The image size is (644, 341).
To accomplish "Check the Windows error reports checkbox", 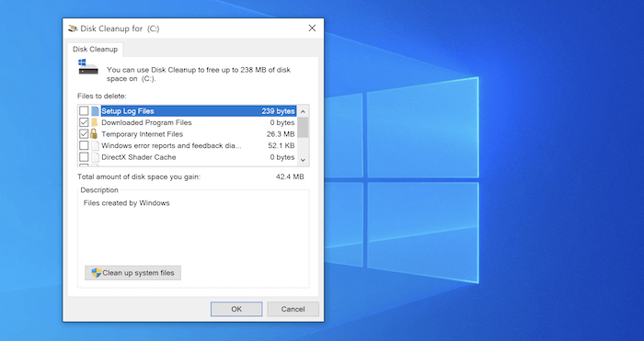I will coord(84,145).
